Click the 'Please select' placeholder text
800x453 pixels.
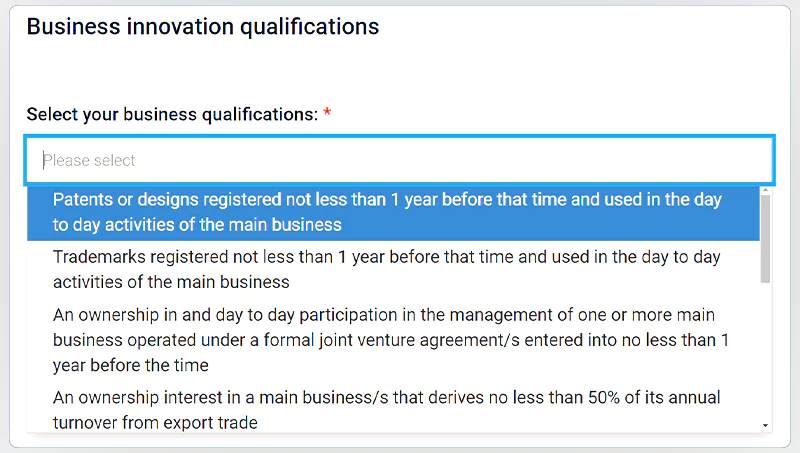click(89, 160)
